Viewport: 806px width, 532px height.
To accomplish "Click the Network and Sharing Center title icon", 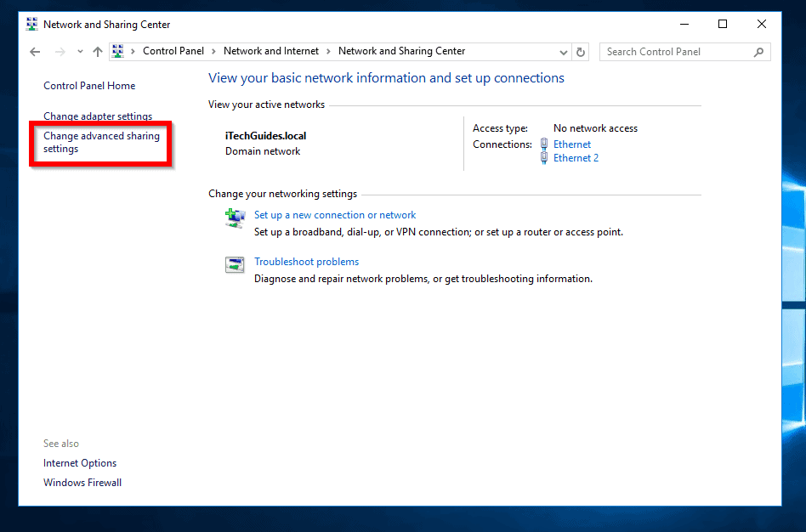I will 31,24.
